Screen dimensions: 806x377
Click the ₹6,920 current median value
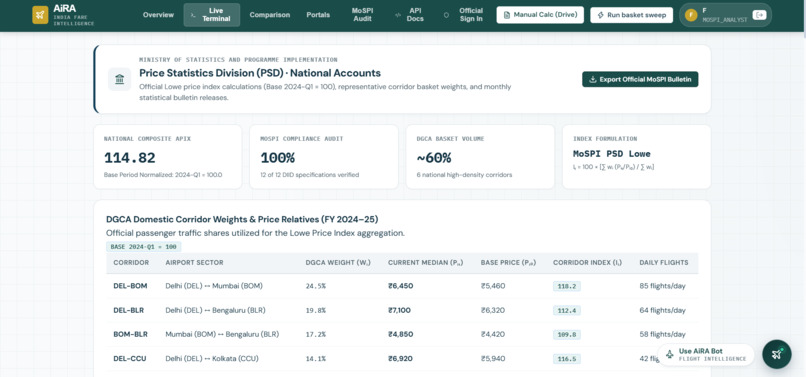(x=400, y=358)
